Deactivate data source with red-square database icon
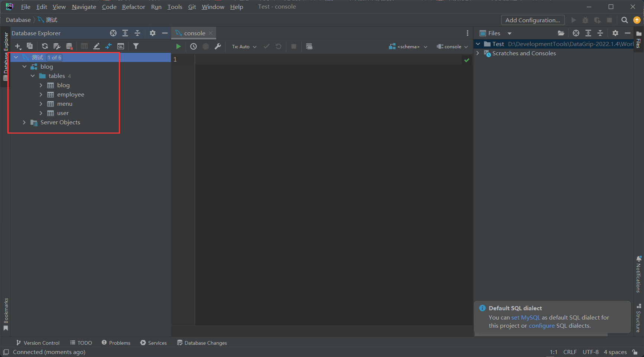Image resolution: width=644 pixels, height=357 pixels. click(x=69, y=46)
